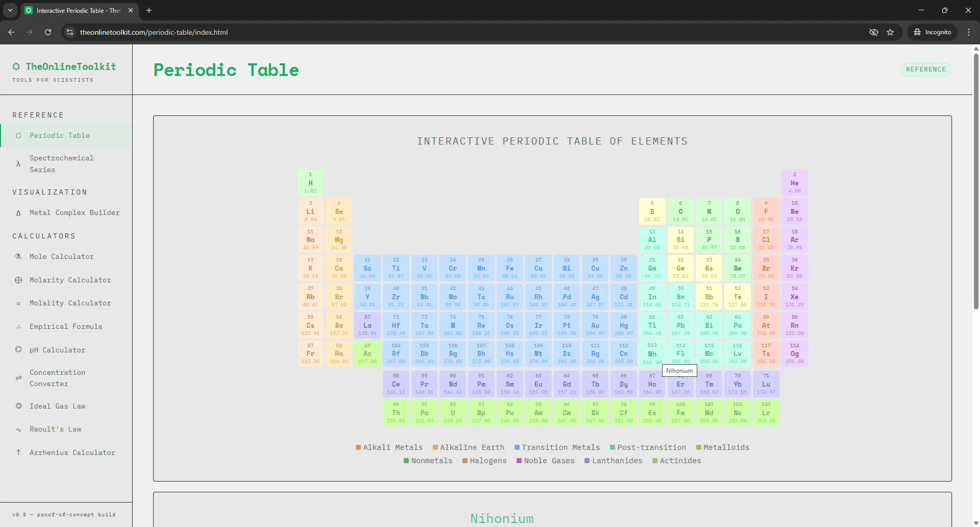Screen dimensions: 980x527
Task: Open Empirical Formula tool
Action: (66, 326)
